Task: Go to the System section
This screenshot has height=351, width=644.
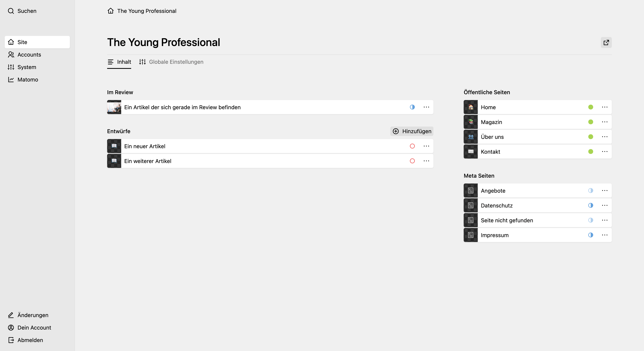Action: pos(37,67)
